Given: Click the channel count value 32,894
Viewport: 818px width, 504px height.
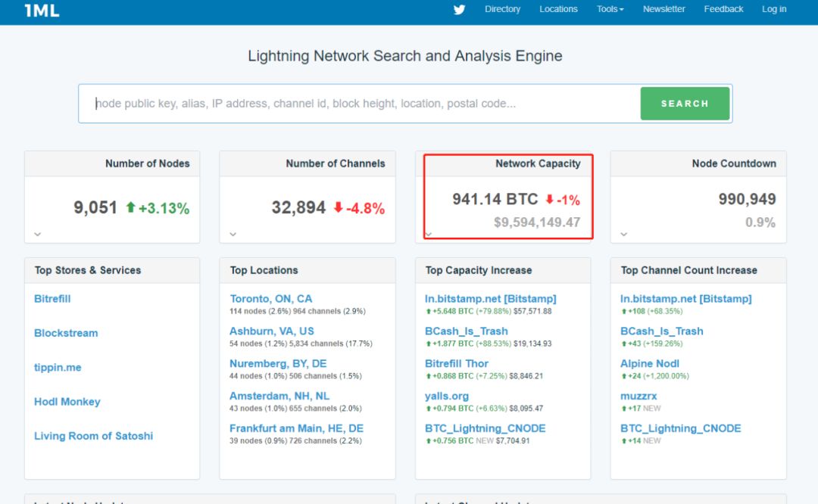Looking at the screenshot, I should click(298, 207).
